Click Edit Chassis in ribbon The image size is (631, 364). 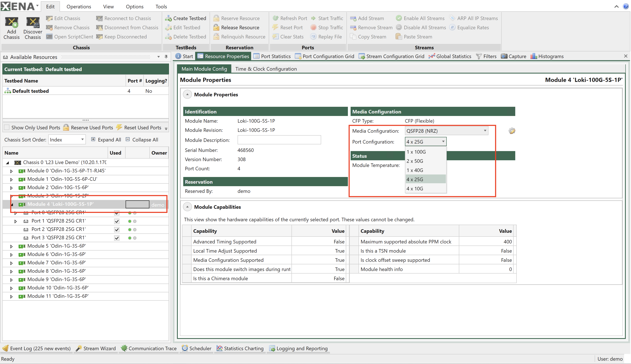tap(63, 18)
